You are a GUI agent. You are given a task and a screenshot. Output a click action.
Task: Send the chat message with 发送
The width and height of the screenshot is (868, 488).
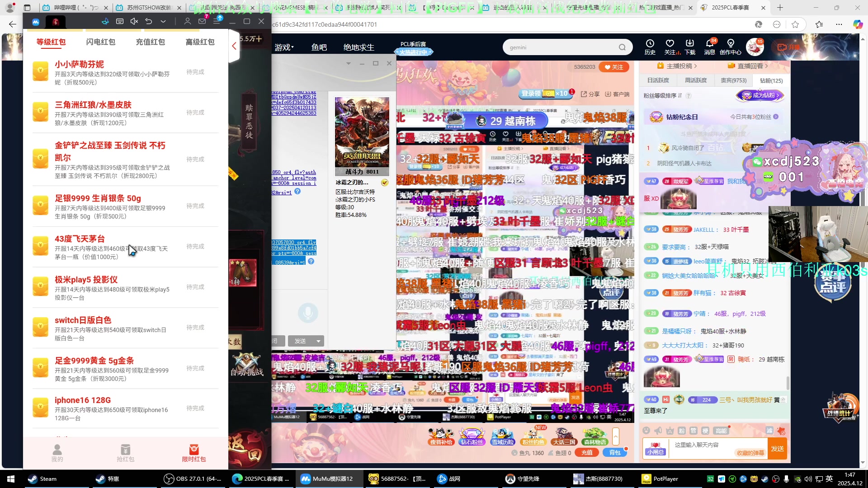[777, 449]
